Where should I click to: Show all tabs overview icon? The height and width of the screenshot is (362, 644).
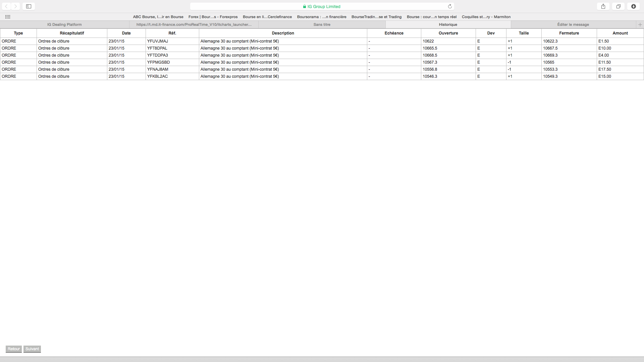[x=618, y=6]
